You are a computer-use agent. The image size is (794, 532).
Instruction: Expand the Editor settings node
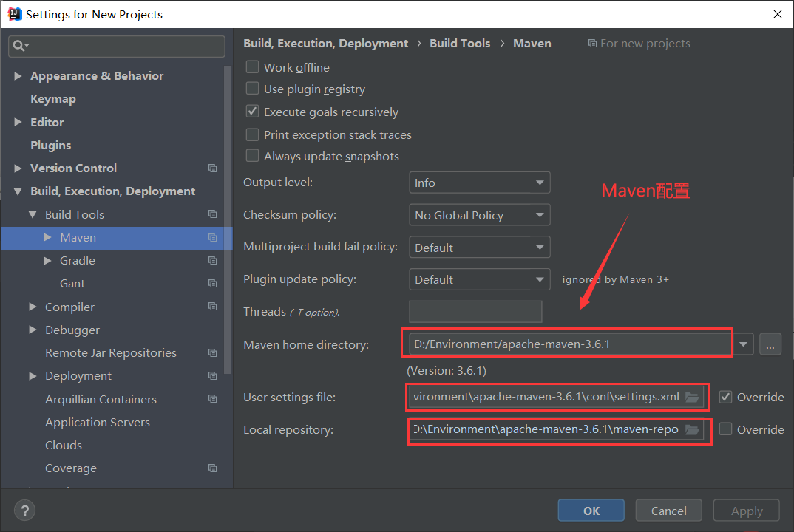tap(18, 122)
